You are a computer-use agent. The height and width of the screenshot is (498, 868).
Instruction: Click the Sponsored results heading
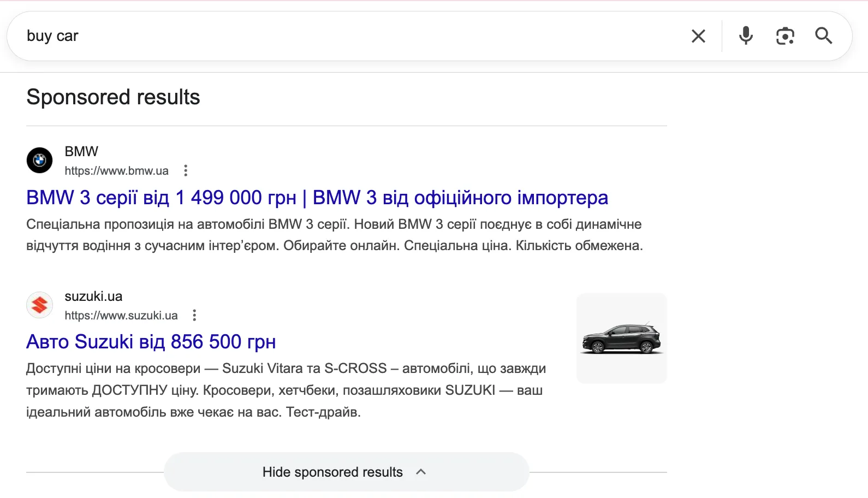[113, 97]
